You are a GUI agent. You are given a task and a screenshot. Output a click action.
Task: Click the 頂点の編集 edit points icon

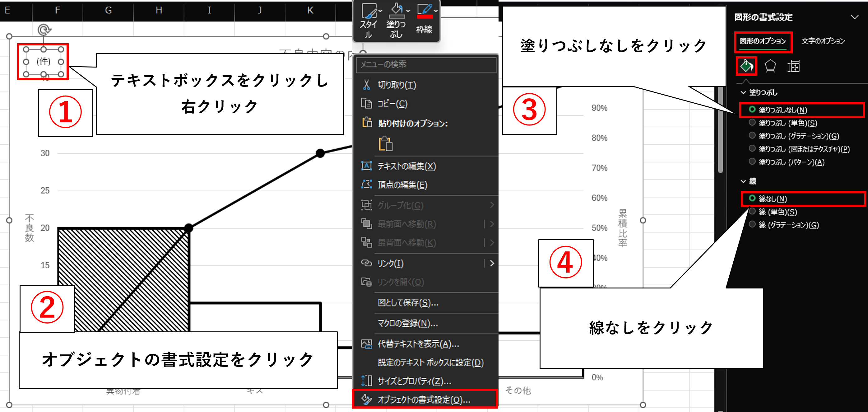point(367,185)
